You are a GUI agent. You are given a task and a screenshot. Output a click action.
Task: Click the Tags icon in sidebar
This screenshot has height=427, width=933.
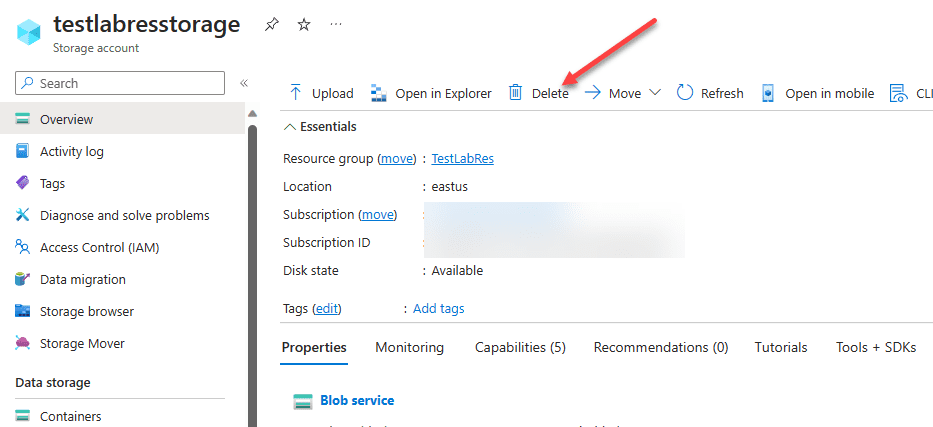tap(23, 183)
